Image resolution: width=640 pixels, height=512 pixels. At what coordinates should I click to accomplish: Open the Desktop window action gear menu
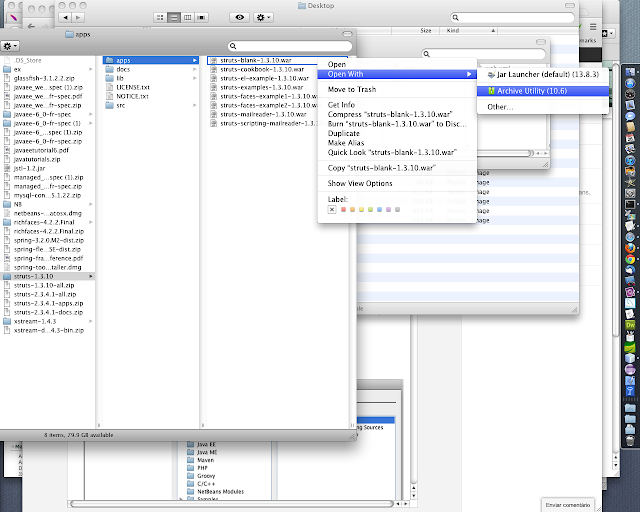(263, 17)
